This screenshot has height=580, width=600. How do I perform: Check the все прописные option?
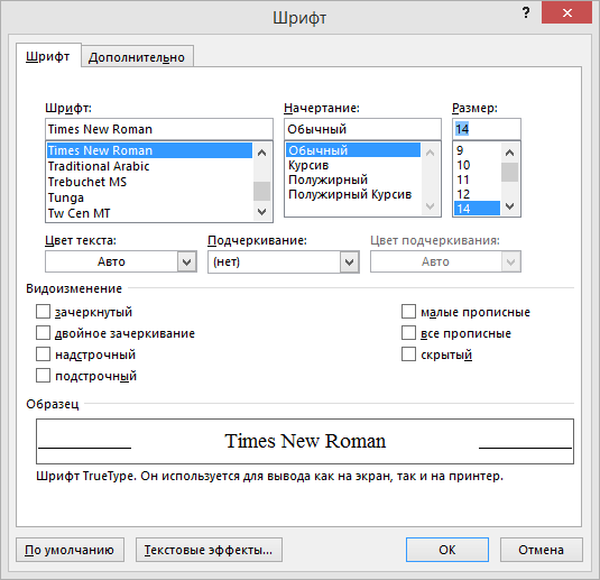(409, 333)
